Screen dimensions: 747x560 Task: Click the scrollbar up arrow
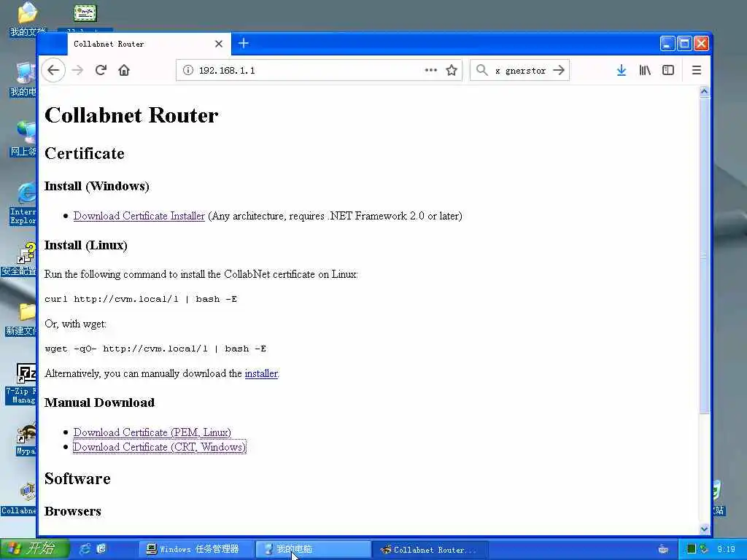click(704, 91)
